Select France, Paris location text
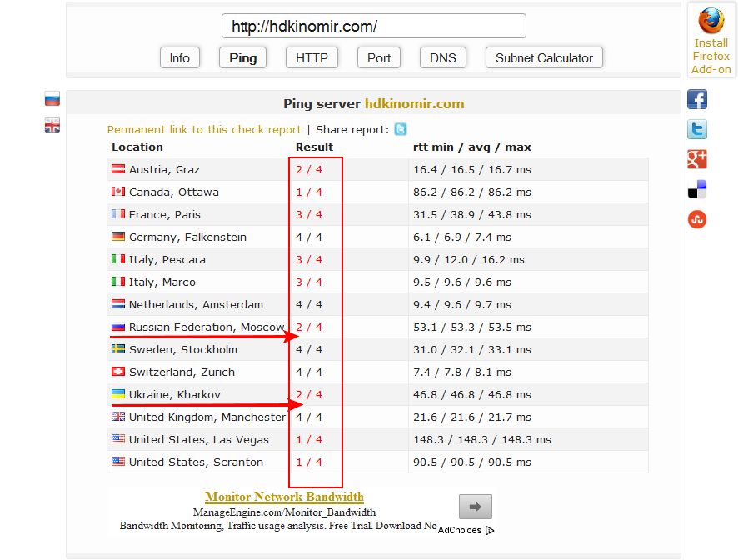This screenshot has width=738, height=560. click(x=165, y=215)
